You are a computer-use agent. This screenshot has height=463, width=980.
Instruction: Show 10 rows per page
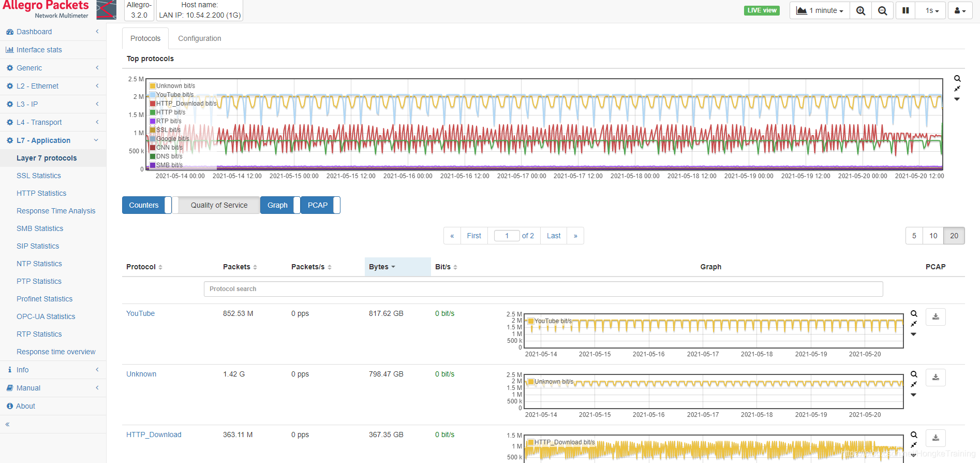pyautogui.click(x=933, y=236)
